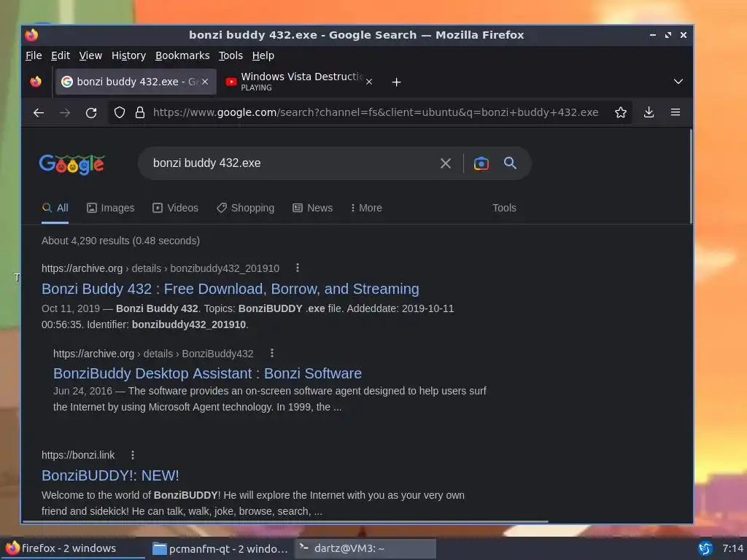Click the About 4,290 results text
This screenshot has width=747, height=560.
[x=120, y=241]
